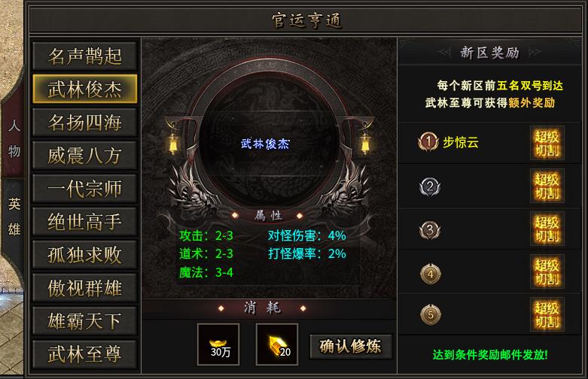The image size is (588, 379).
Task: Click first-place 超级切割 reward icon
Action: point(547,144)
